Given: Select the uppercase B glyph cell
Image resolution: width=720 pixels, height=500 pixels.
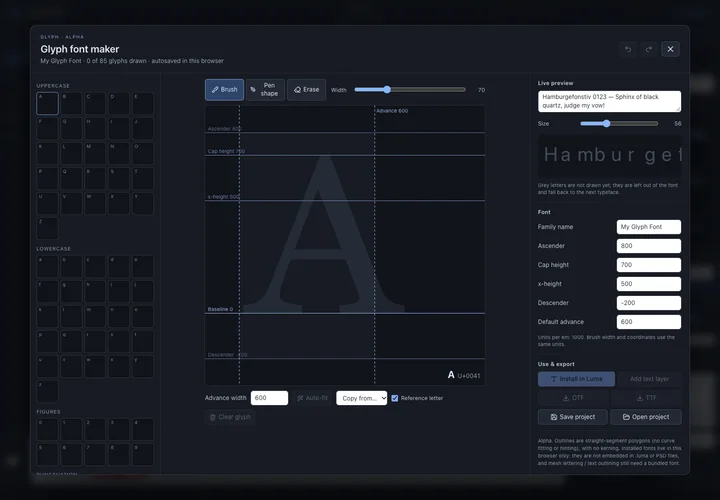Looking at the screenshot, I should click(x=71, y=103).
